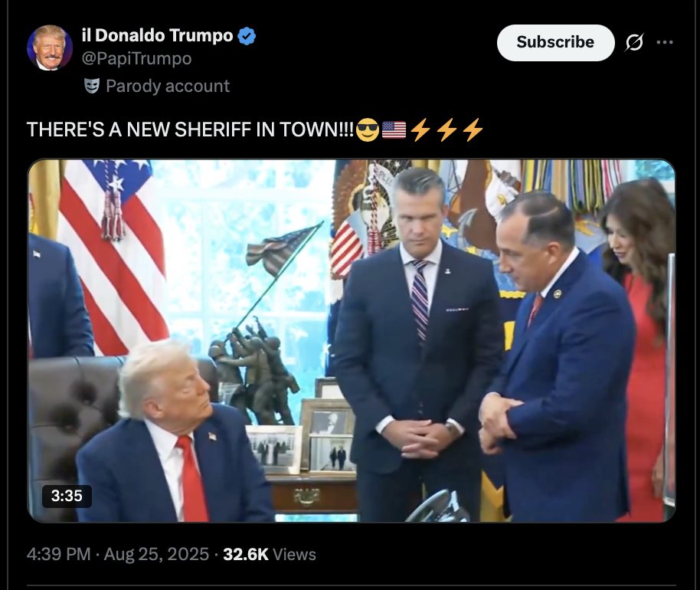Play the embedded Oval Office video

pos(352,340)
